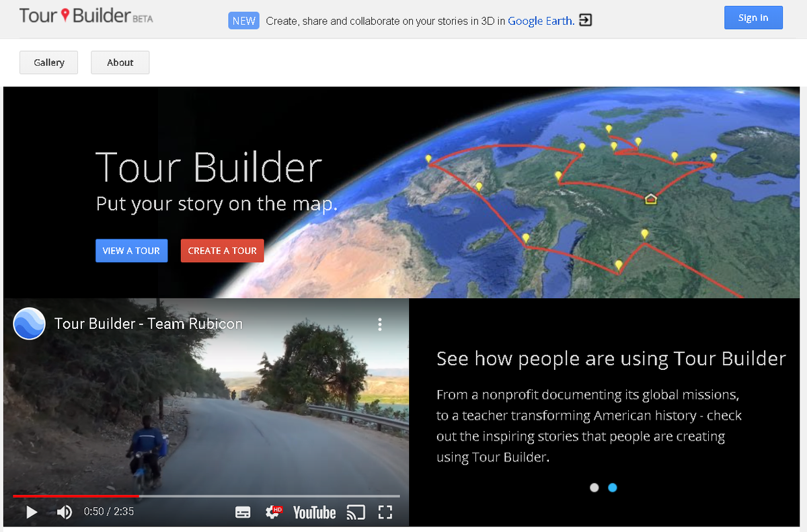The width and height of the screenshot is (807, 532).
Task: Open the video three-dot options menu
Action: click(380, 324)
